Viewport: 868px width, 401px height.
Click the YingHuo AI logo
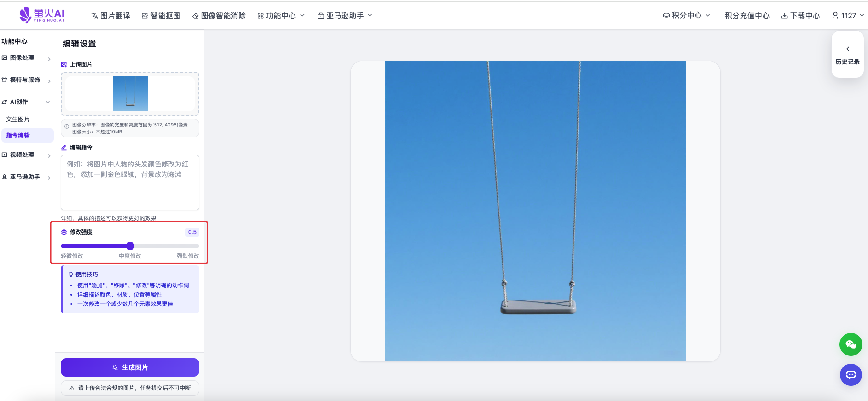[42, 15]
